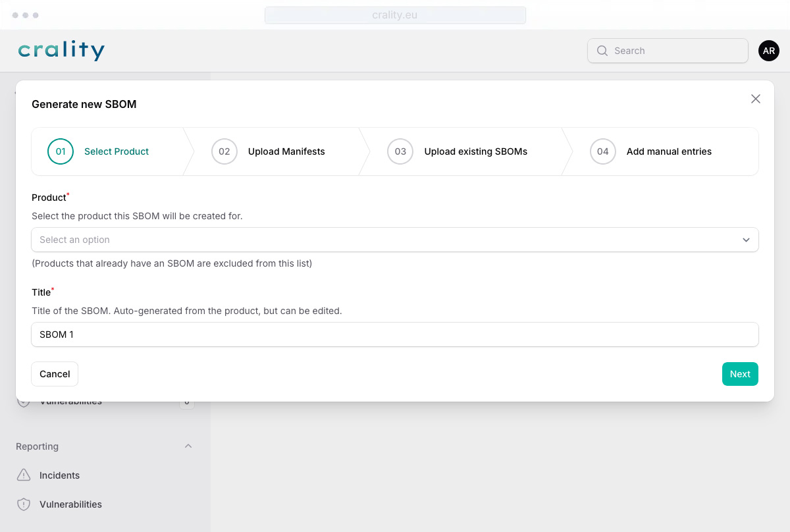Image resolution: width=790 pixels, height=532 pixels.
Task: Open the Product select dropdown
Action: 395,240
